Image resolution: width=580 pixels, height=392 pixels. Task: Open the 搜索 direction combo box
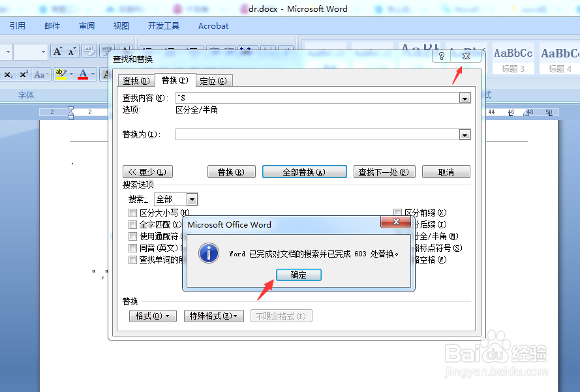point(176,200)
